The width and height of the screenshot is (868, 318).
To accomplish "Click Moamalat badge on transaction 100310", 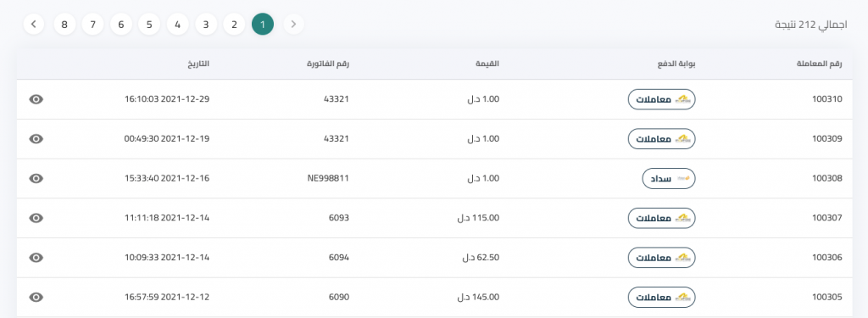I will (661, 99).
